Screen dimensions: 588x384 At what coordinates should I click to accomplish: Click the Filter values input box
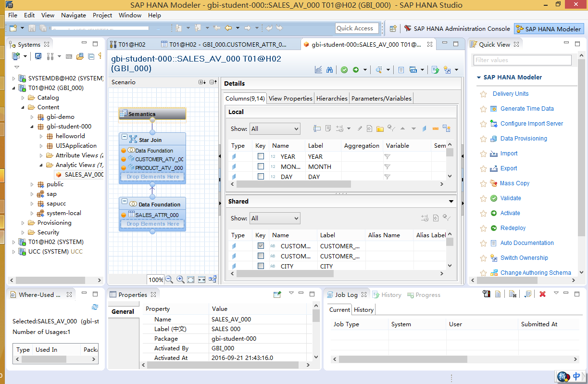pos(523,60)
